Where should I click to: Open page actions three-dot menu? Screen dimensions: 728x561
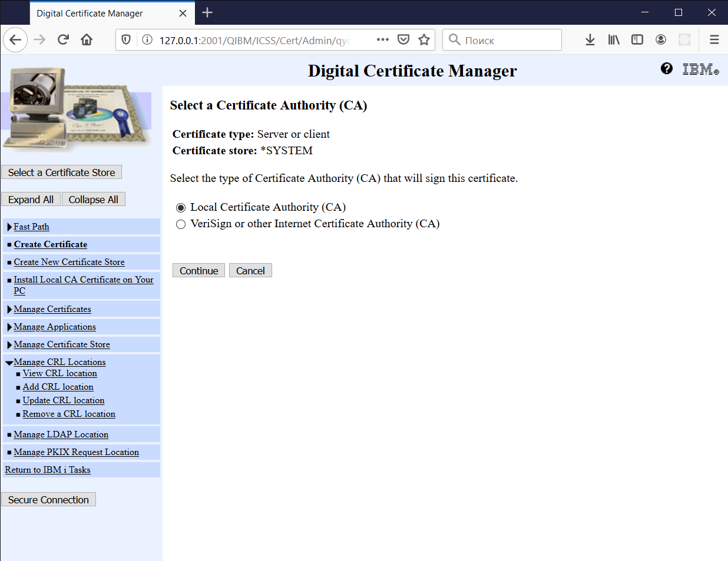click(x=383, y=39)
